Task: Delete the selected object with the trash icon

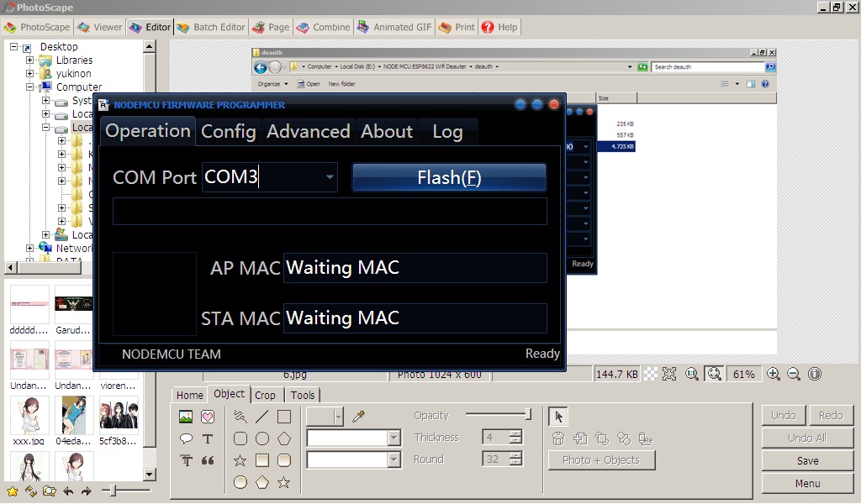Action: click(558, 438)
